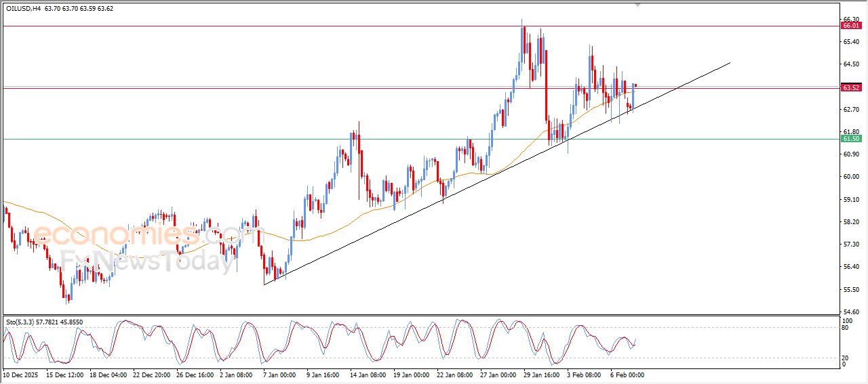
Task: Click the 60.00 price axis label
Action: tap(849, 177)
